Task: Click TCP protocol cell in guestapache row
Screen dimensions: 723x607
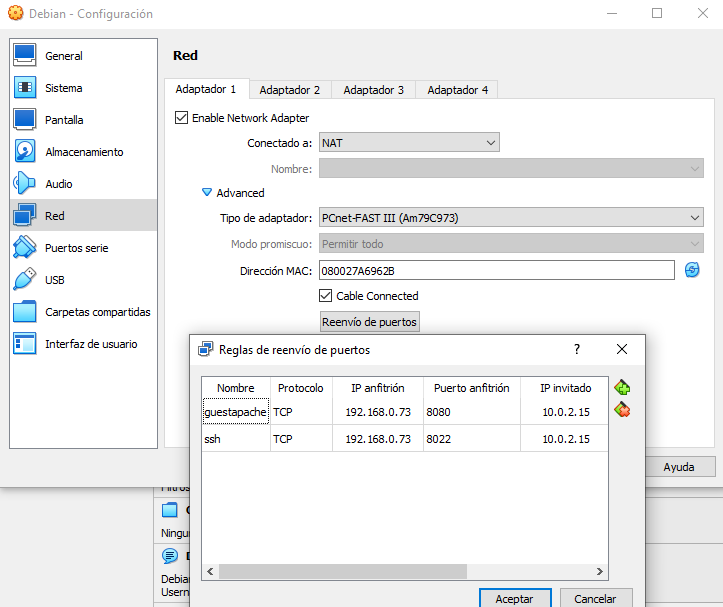Action: (301, 411)
